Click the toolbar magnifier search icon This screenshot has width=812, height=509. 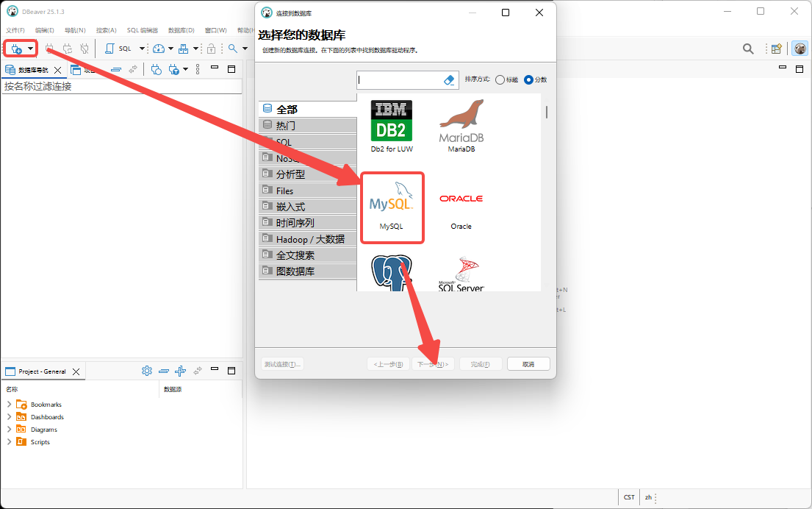pos(233,49)
